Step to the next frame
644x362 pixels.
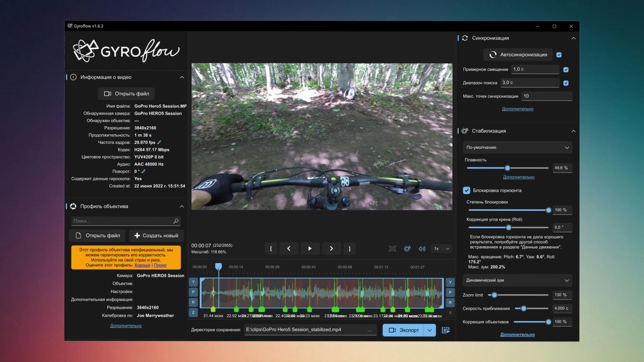click(331, 248)
